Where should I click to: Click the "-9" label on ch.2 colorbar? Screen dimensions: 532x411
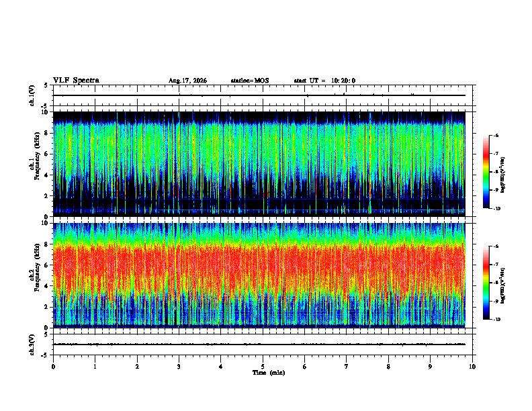tap(495, 301)
